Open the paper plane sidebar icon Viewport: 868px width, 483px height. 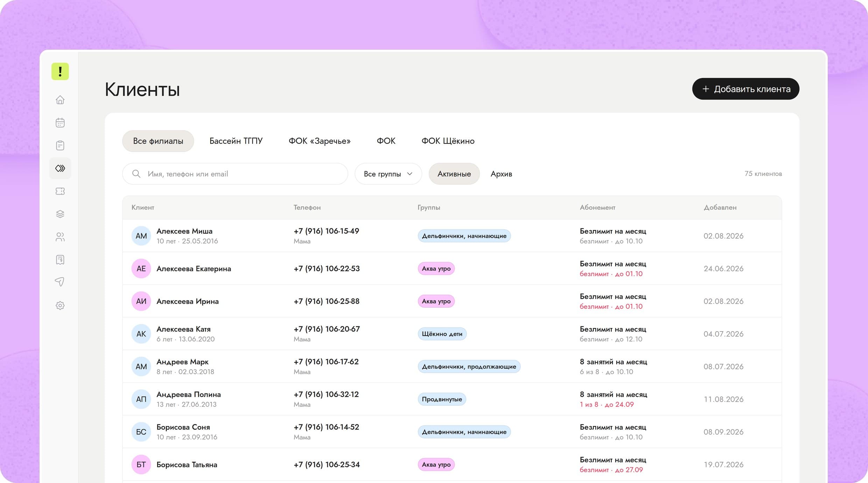tap(60, 282)
